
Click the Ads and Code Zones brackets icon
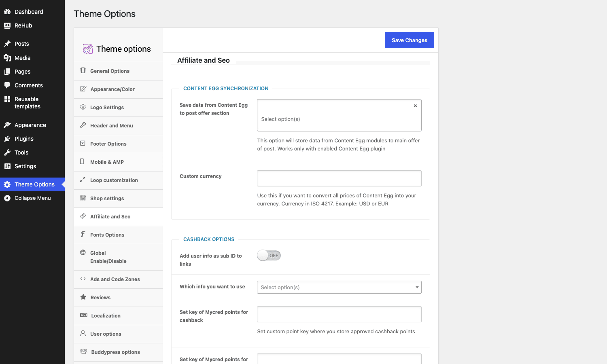click(x=83, y=279)
